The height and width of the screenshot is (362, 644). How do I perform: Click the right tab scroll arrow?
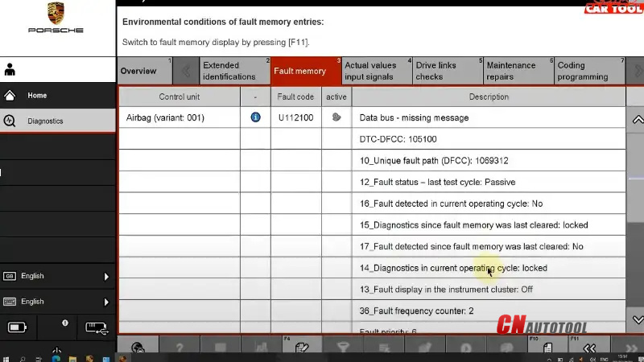636,71
